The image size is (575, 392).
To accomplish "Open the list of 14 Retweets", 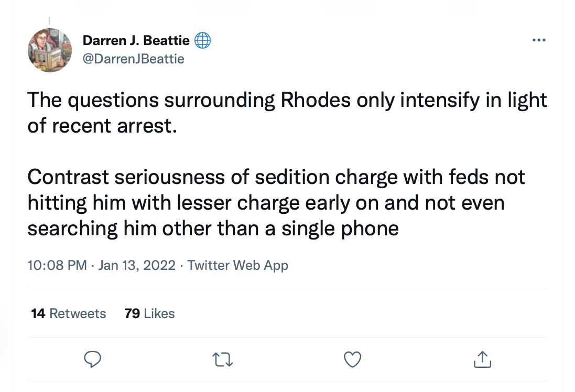I will (68, 313).
